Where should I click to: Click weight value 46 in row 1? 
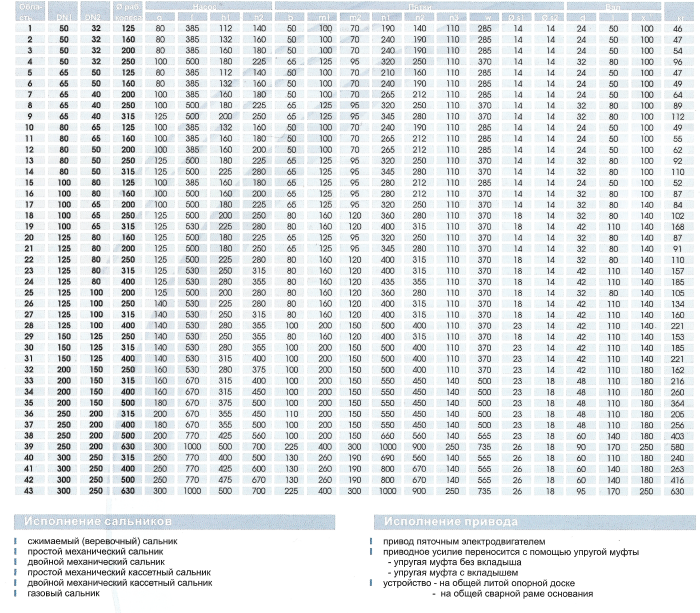678,29
